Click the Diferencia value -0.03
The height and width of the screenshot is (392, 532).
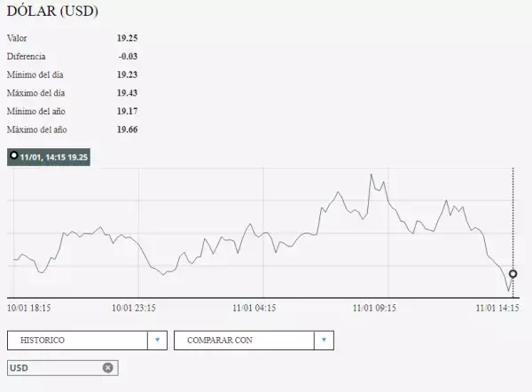pos(128,57)
